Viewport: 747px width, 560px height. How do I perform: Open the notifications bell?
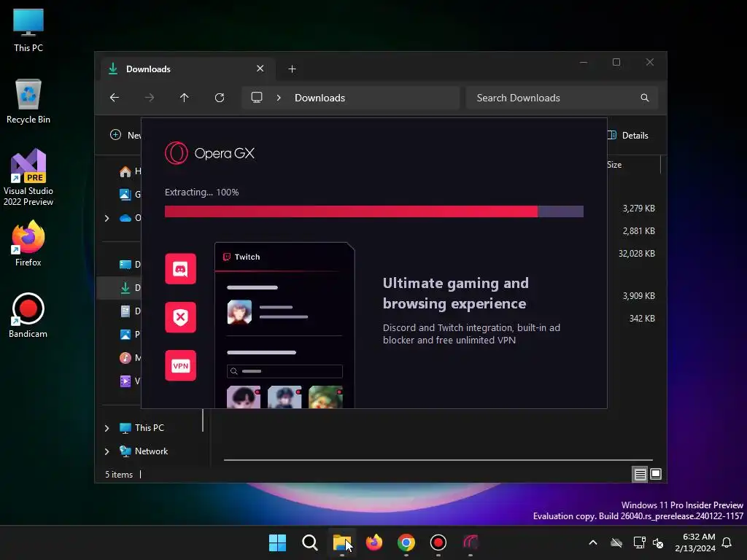pyautogui.click(x=727, y=542)
